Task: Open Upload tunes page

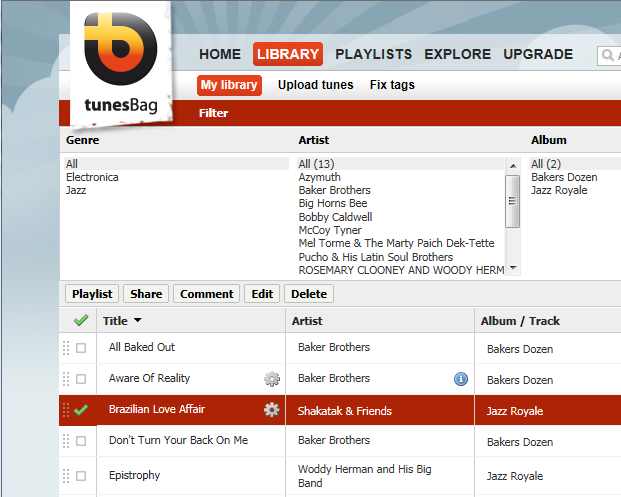Action: point(315,85)
